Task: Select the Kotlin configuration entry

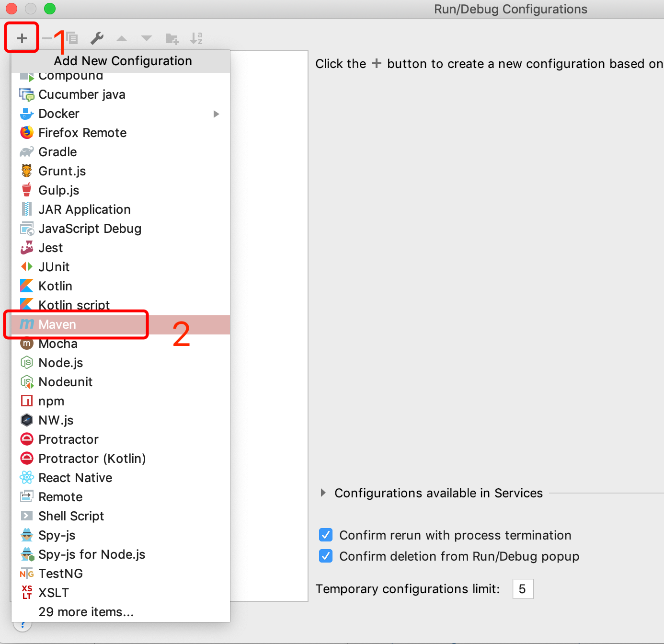Action: click(x=121, y=286)
